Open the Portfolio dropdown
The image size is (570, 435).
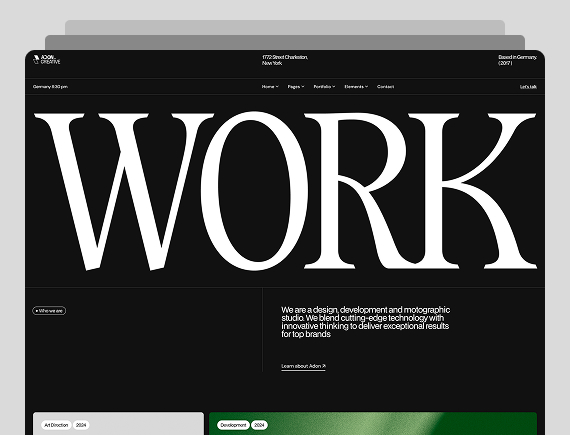(324, 86)
